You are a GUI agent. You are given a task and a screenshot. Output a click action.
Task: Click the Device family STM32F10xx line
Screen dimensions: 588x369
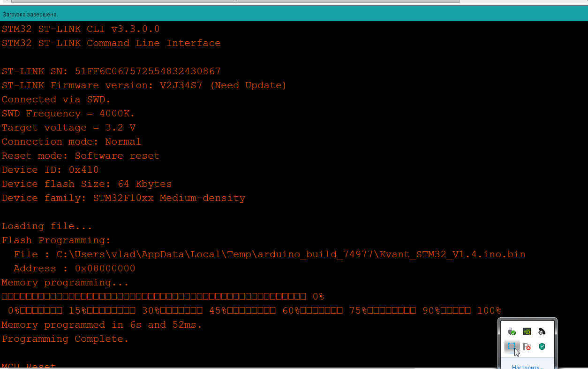123,198
